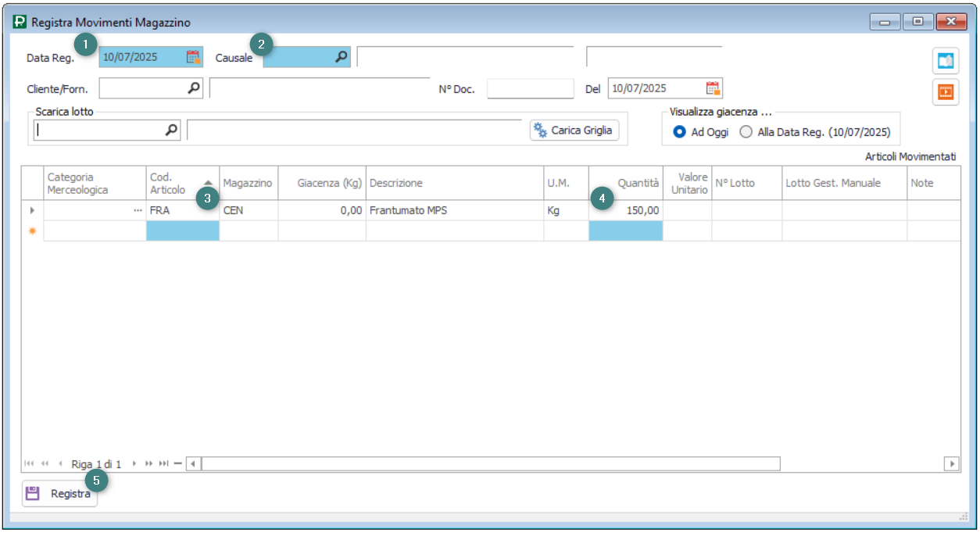The width and height of the screenshot is (980, 533).
Task: Open the blue book help icon
Action: click(946, 61)
